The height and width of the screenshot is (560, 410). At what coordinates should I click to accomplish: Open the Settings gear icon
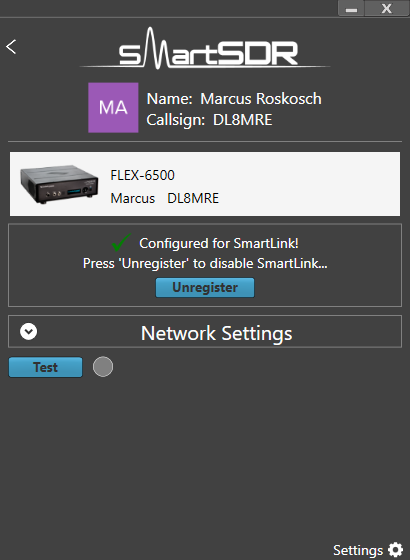pyautogui.click(x=395, y=550)
